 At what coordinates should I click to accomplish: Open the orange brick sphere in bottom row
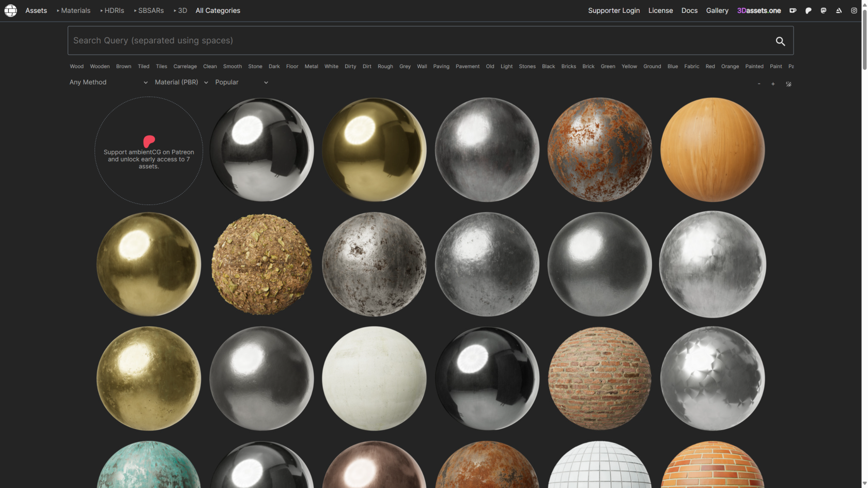(x=712, y=465)
